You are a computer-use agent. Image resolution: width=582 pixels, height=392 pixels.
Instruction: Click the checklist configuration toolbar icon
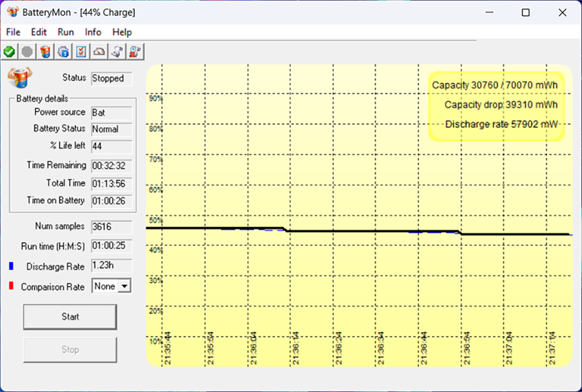[81, 52]
